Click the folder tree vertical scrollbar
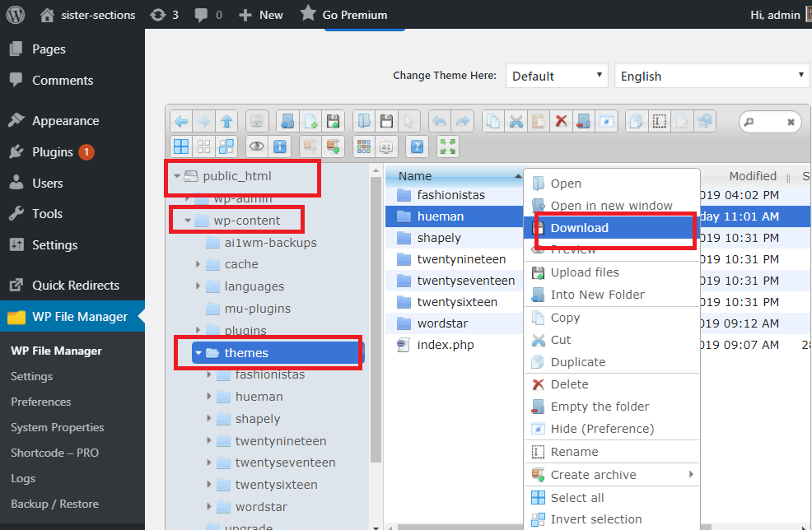This screenshot has height=530, width=812. coord(376,320)
